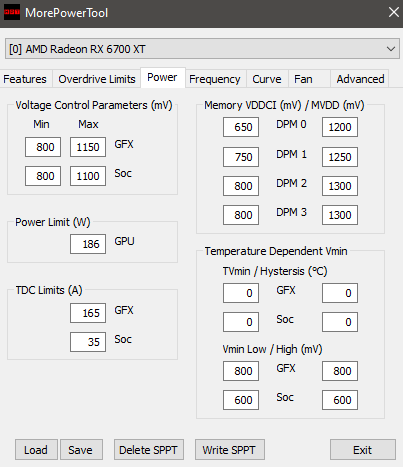Select the DPM 1 VDDCI field showing 750
403x467 pixels.
(x=241, y=157)
